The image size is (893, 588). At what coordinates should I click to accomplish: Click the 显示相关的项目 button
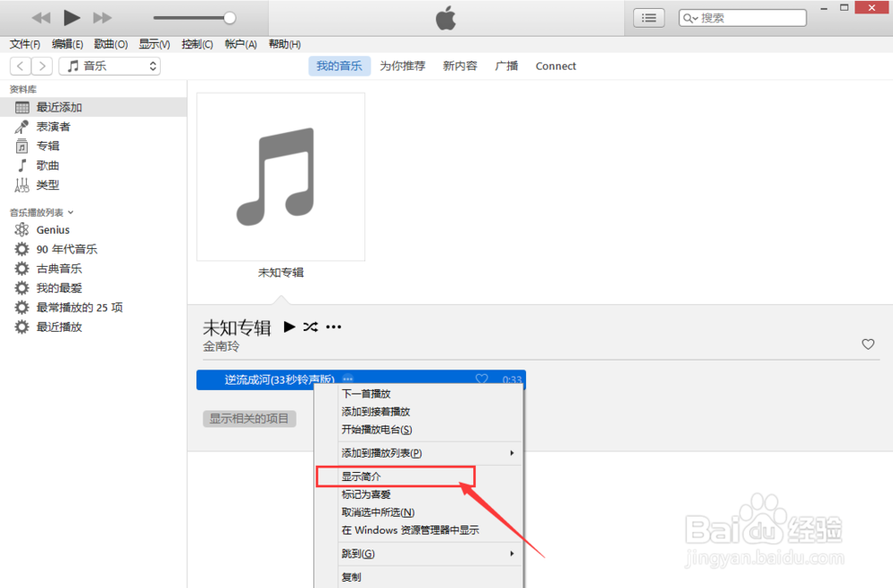tap(250, 418)
